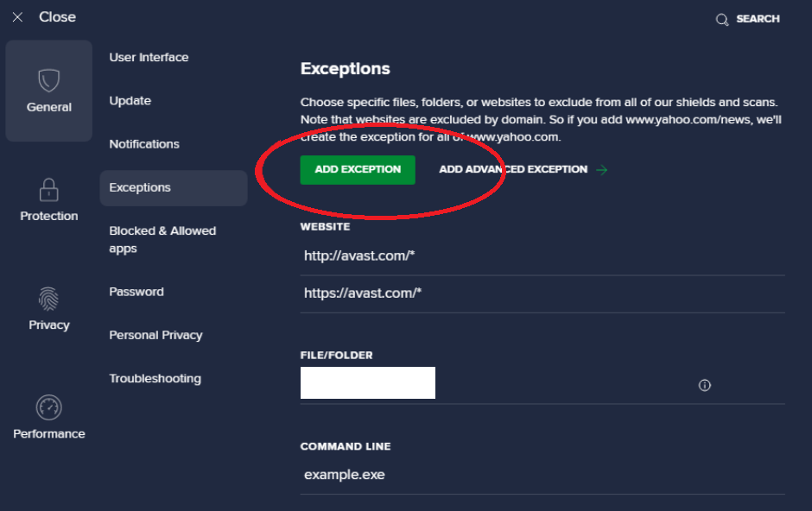Click ADD ADVANCED EXCEPTION link
Viewport: 812px width, 511px height.
(x=513, y=169)
